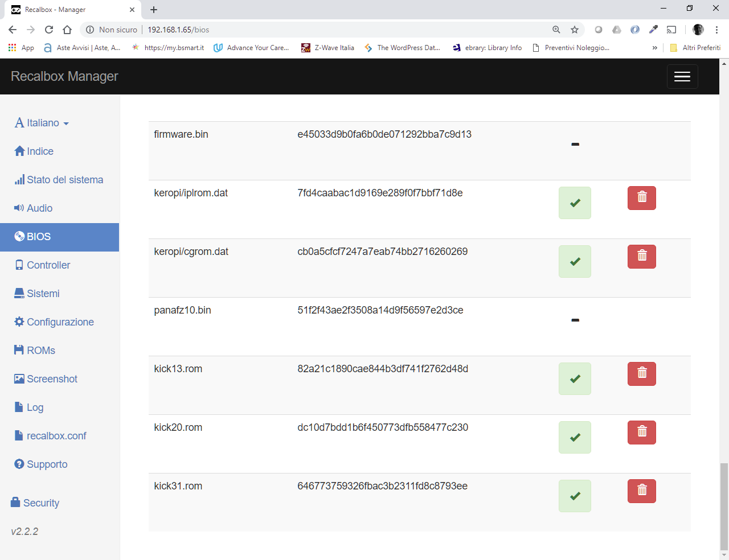Open the Sistemi page
Screen dimensions: 729x560
click(x=37, y=294)
